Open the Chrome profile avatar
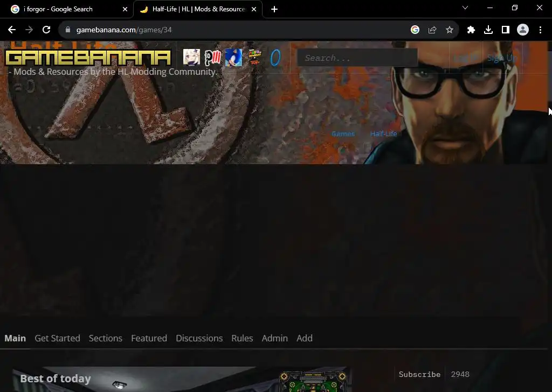 523,30
